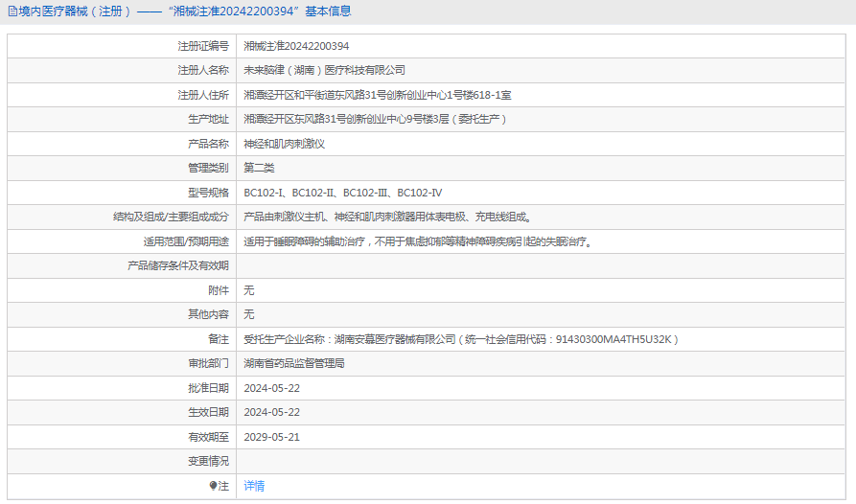Select intended use text 适用于睡眠障碍的辅助治疗
The width and height of the screenshot is (856, 504).
(419, 241)
